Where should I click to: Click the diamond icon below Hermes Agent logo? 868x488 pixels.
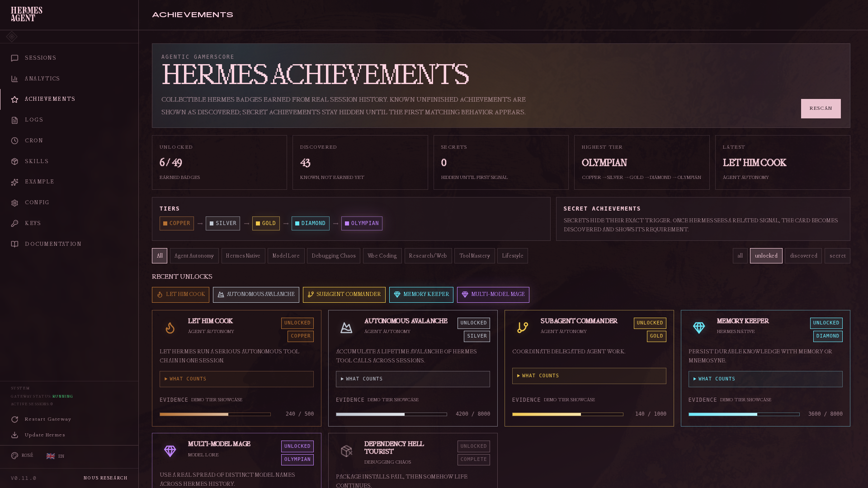(x=12, y=37)
